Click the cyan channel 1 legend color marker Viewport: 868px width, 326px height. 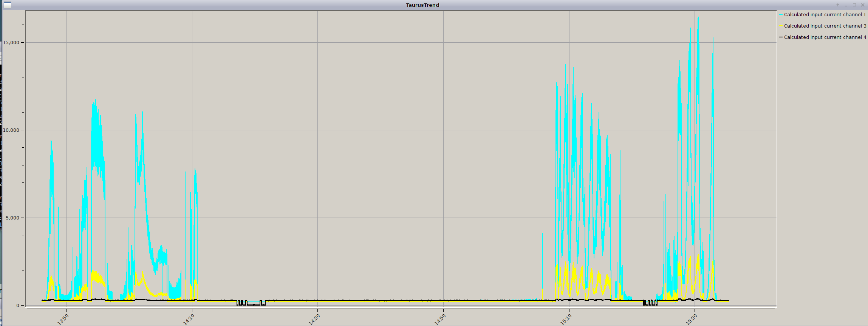click(x=781, y=15)
